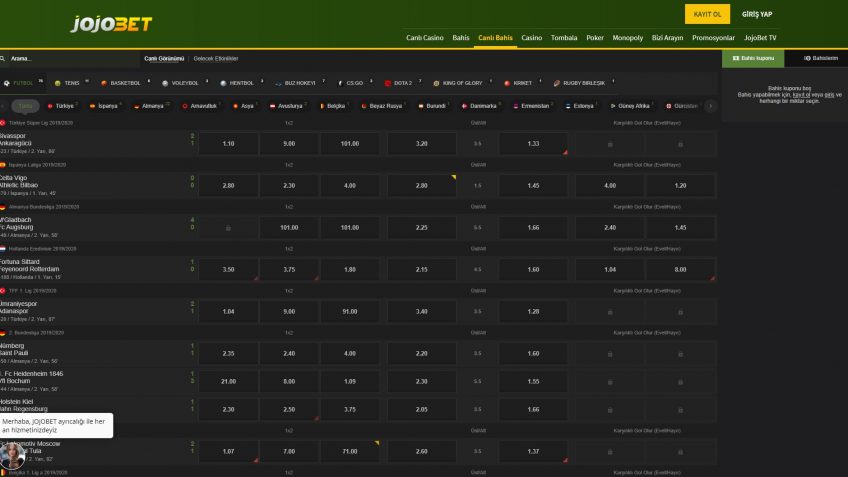Screen dimensions: 848x477
Task: Open the Poker menu item
Action: coord(595,38)
